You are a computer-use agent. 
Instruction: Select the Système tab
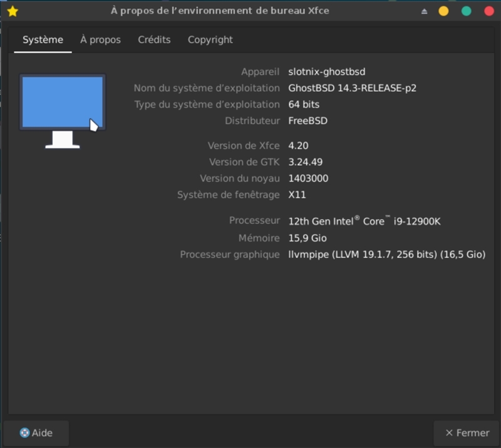(43, 40)
